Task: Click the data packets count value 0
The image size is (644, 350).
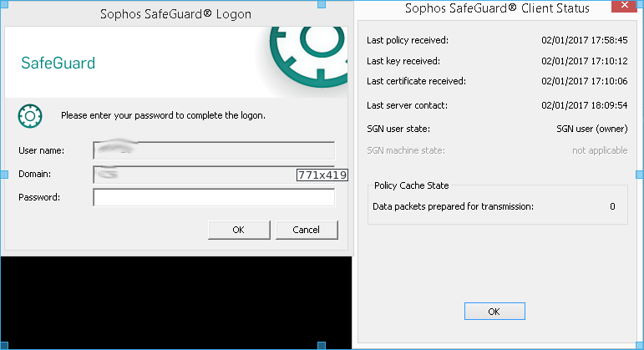Action: pos(612,206)
